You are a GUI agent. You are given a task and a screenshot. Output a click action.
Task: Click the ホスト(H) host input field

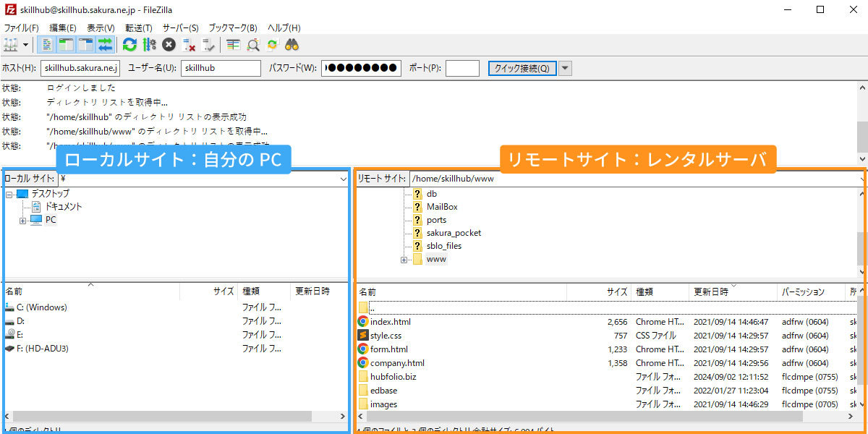80,68
